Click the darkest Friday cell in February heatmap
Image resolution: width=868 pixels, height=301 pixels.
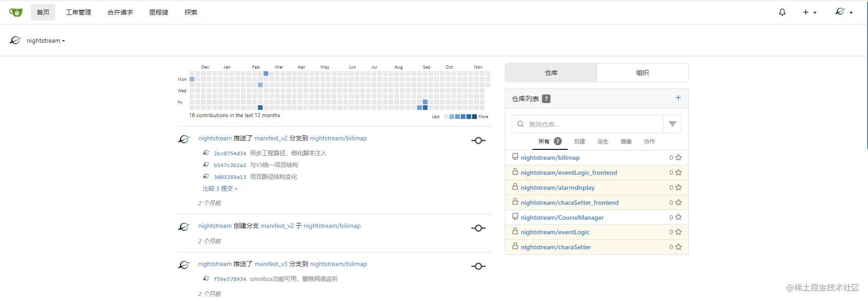260,108
